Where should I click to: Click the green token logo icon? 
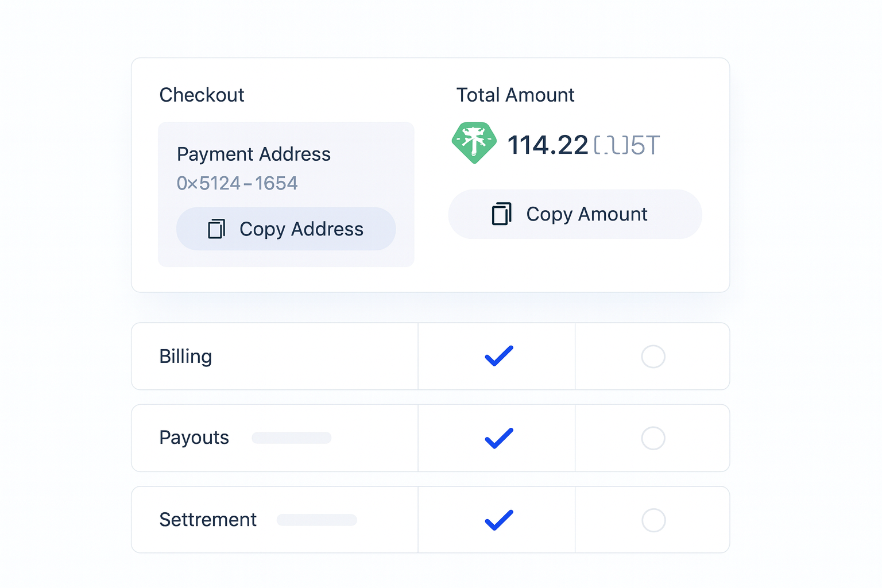[474, 143]
